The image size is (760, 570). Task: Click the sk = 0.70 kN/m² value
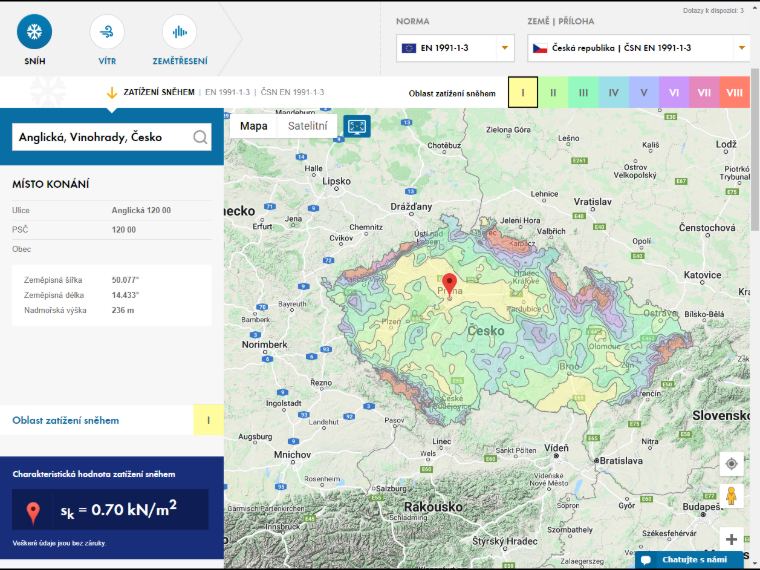pos(119,509)
